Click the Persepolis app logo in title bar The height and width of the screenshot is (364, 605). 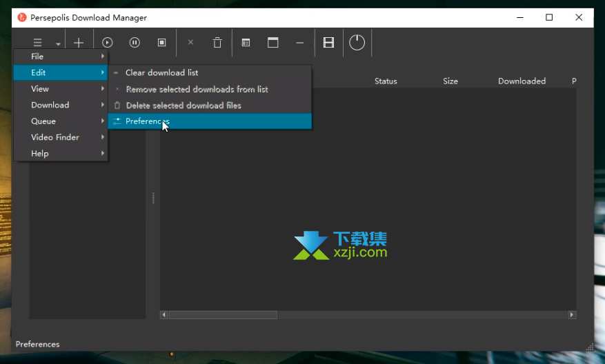tap(22, 17)
